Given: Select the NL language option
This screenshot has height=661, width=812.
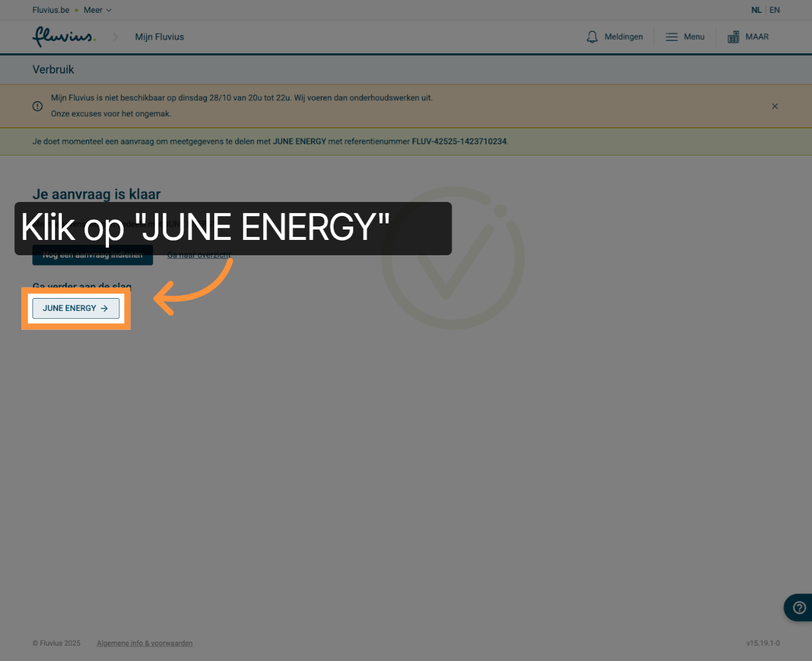Looking at the screenshot, I should click(x=756, y=10).
